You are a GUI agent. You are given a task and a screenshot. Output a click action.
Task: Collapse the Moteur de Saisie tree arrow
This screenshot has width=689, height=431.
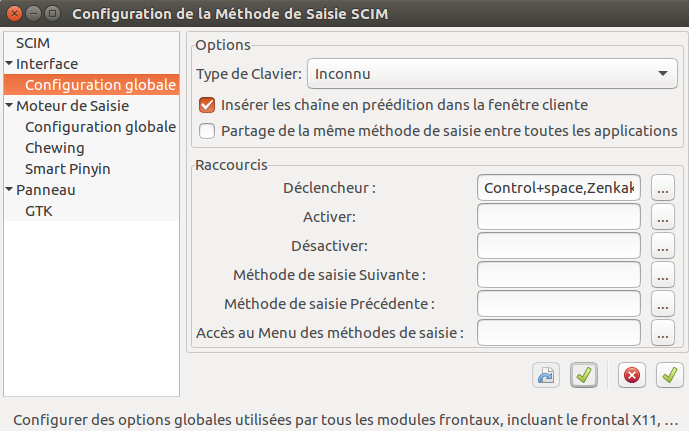[x=9, y=105]
